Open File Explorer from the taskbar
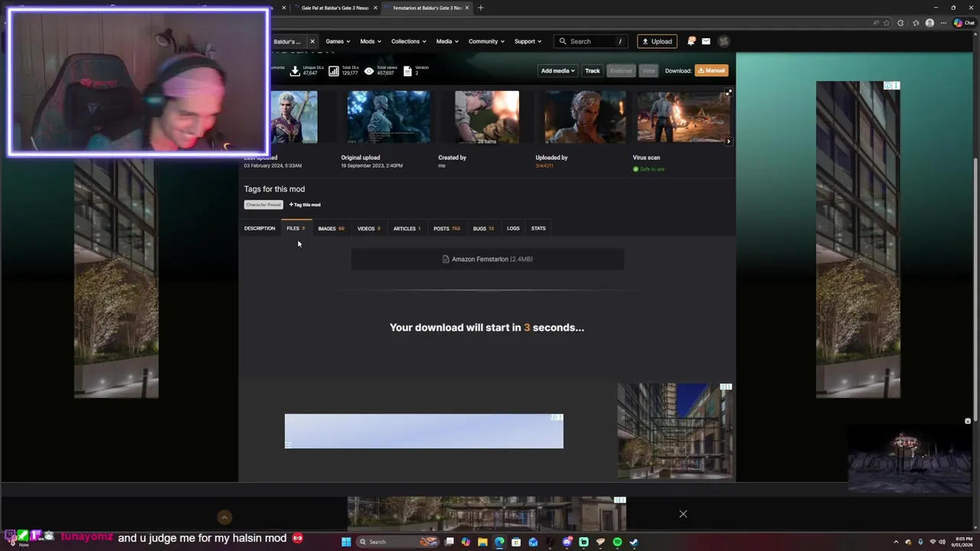The width and height of the screenshot is (980, 551). tap(482, 542)
